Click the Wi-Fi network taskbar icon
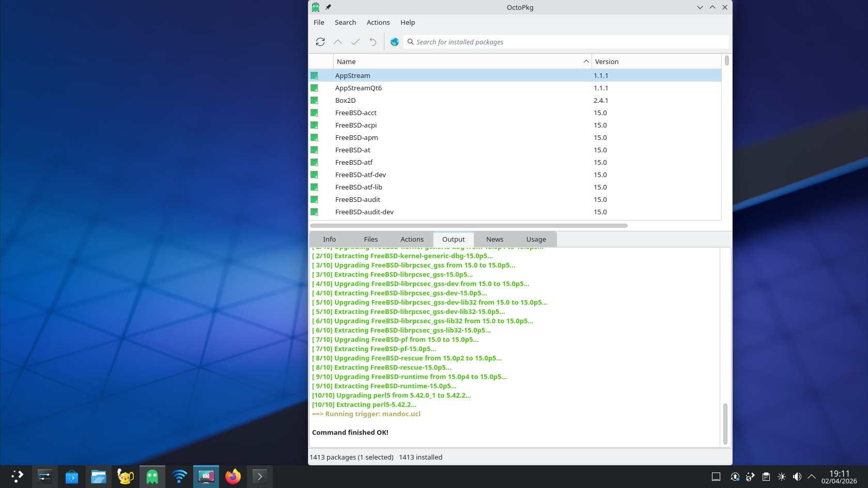 [179, 476]
